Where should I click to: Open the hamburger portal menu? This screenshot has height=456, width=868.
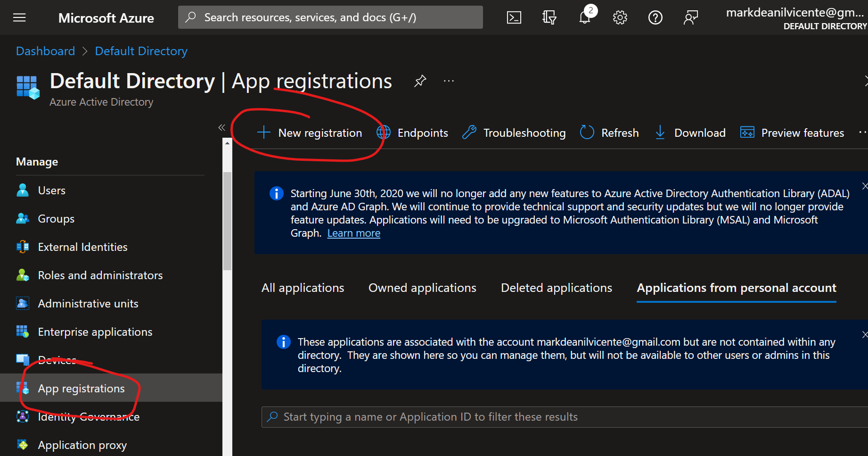[19, 18]
